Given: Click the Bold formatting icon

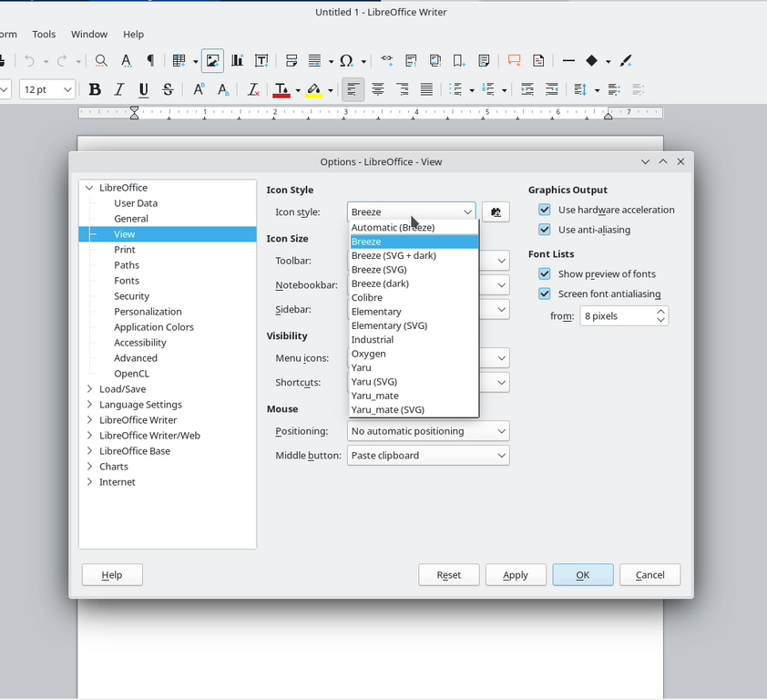Looking at the screenshot, I should tap(95, 89).
